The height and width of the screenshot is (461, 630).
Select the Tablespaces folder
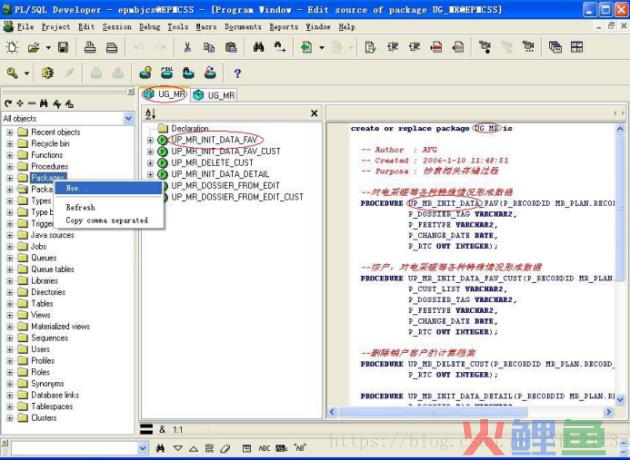point(52,406)
